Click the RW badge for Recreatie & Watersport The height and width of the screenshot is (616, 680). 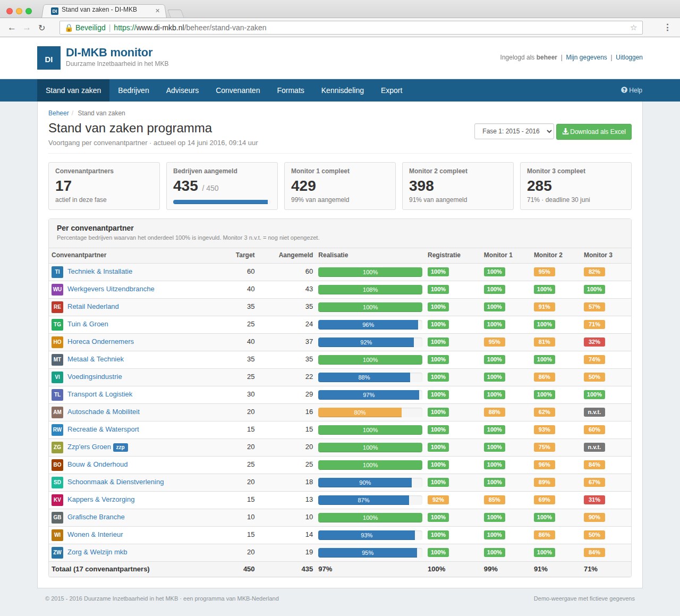pyautogui.click(x=57, y=429)
